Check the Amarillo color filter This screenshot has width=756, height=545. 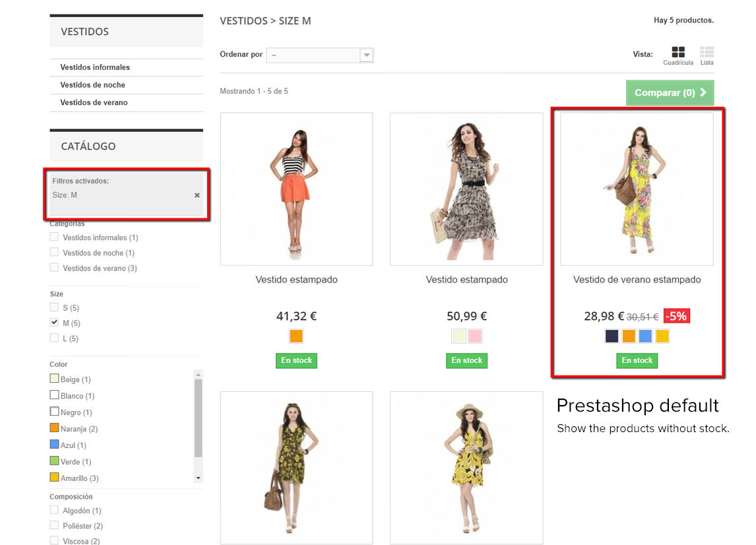[x=53, y=478]
